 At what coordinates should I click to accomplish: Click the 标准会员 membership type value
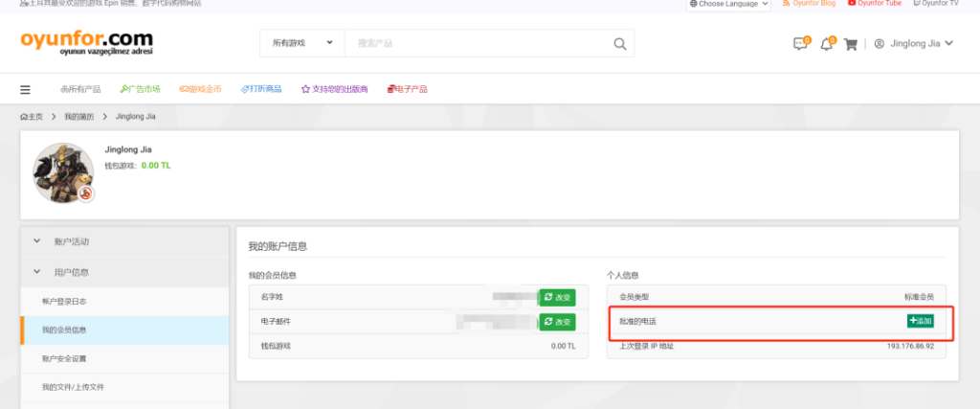tap(919, 297)
